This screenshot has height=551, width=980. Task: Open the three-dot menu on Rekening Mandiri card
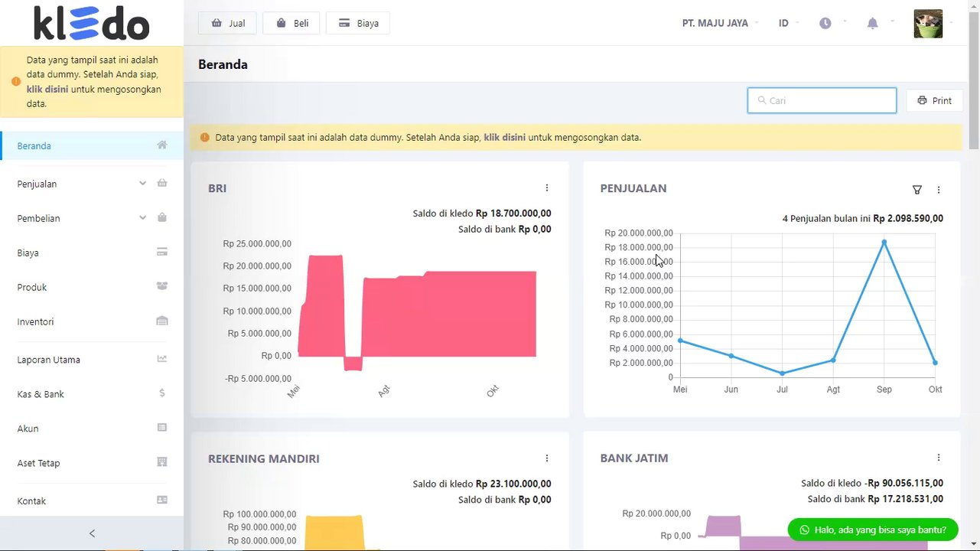click(547, 458)
